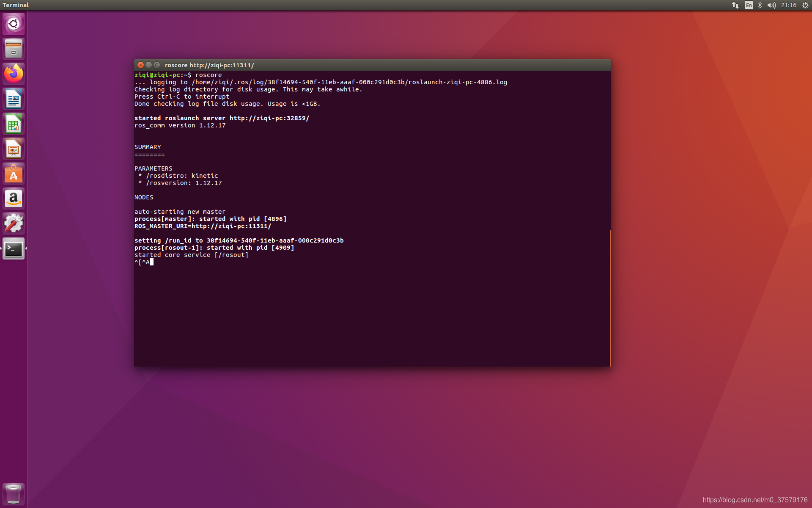Open the Amazon launcher icon
This screenshot has width=812, height=508.
tap(14, 199)
